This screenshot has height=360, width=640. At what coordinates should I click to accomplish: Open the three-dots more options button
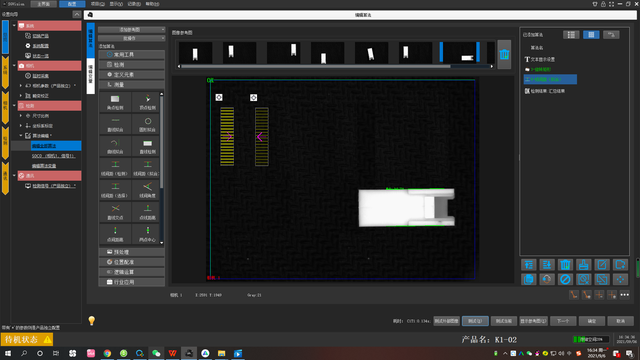[624, 295]
